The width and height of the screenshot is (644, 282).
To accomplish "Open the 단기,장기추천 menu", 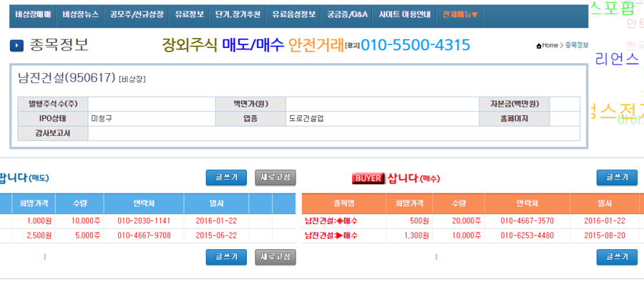I will (x=238, y=14).
